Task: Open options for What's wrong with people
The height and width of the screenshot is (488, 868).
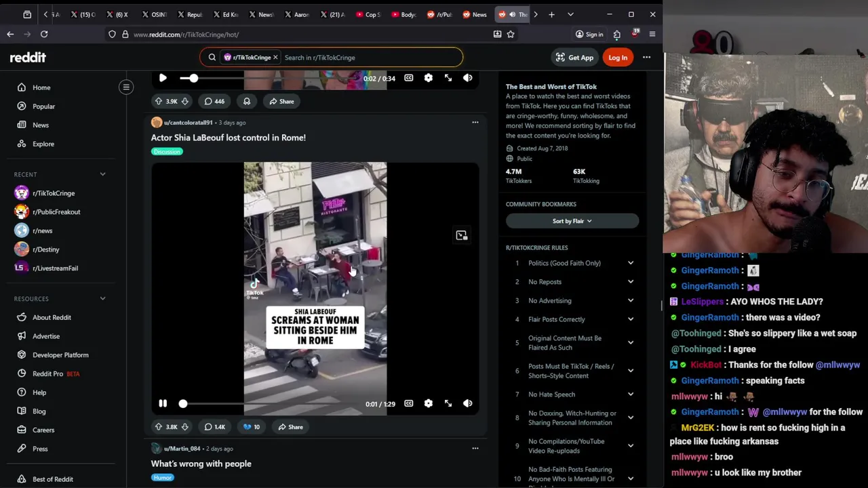Action: [x=475, y=448]
